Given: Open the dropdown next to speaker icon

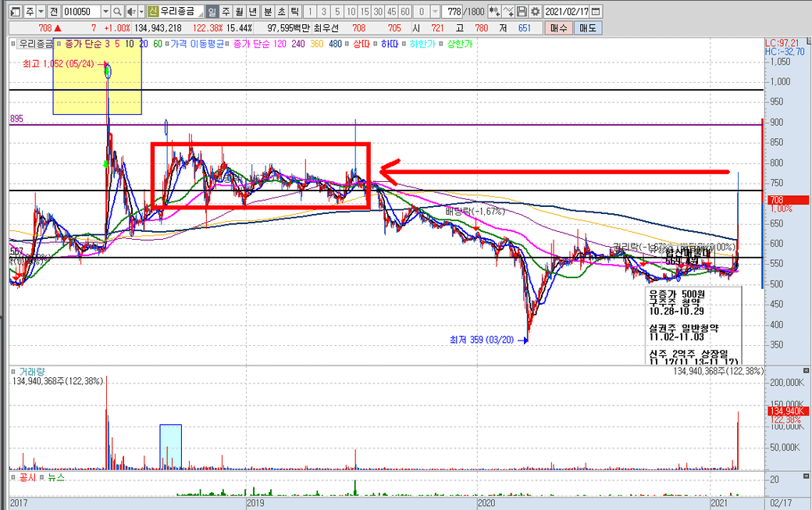Looking at the screenshot, I should pyautogui.click(x=141, y=12).
